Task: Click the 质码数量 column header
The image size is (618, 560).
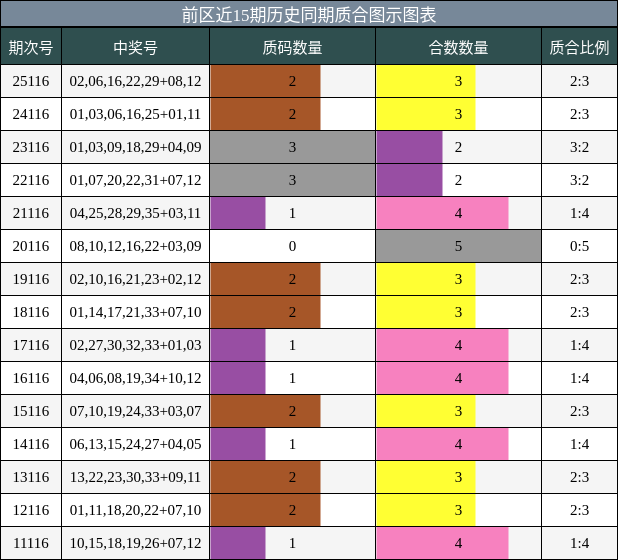Action: pos(292,48)
